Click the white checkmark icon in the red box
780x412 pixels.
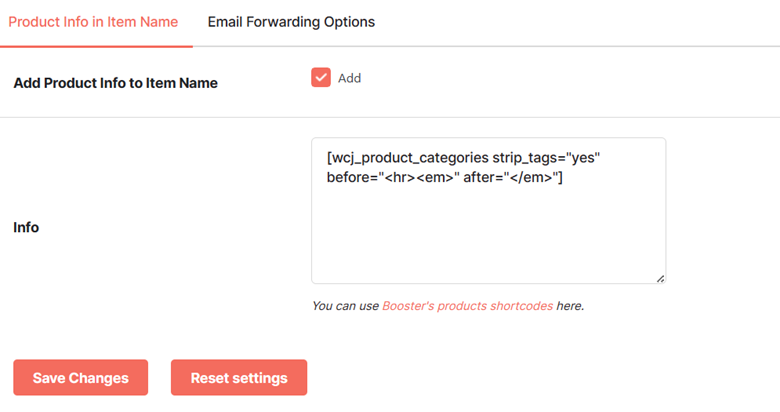(321, 78)
